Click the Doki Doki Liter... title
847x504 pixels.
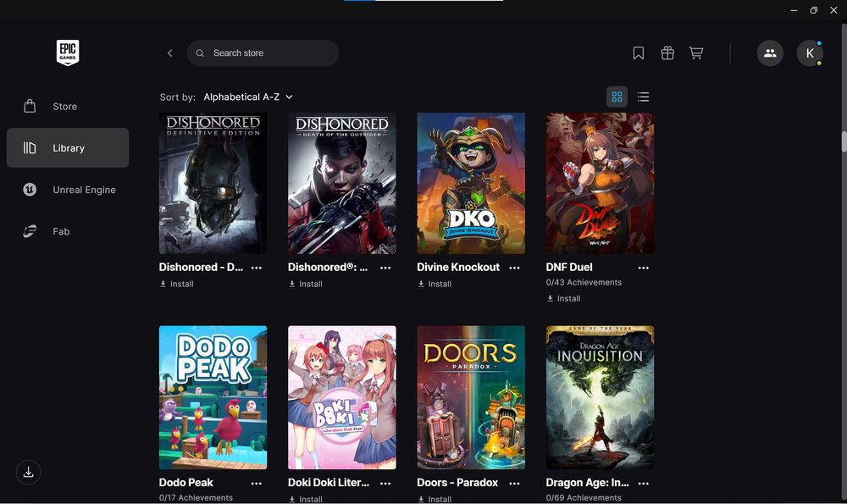tap(329, 482)
